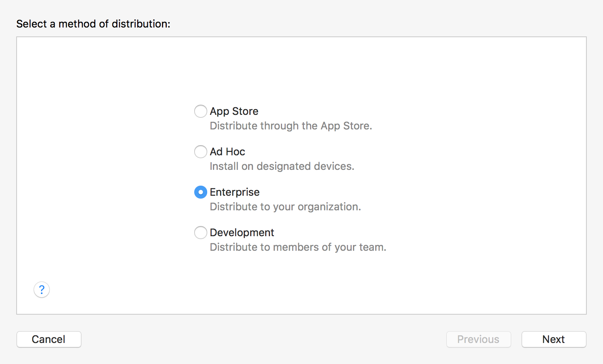Click "Distribute to your organization." description

[285, 207]
